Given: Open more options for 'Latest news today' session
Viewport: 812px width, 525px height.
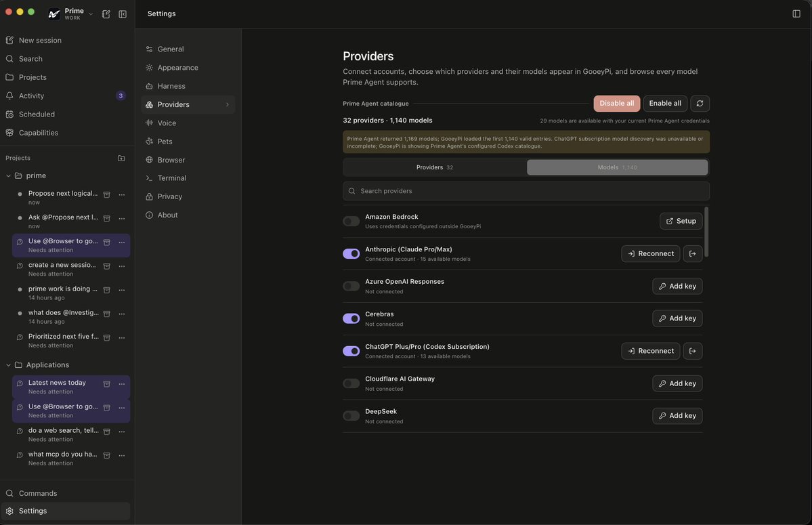Looking at the screenshot, I should click(122, 383).
